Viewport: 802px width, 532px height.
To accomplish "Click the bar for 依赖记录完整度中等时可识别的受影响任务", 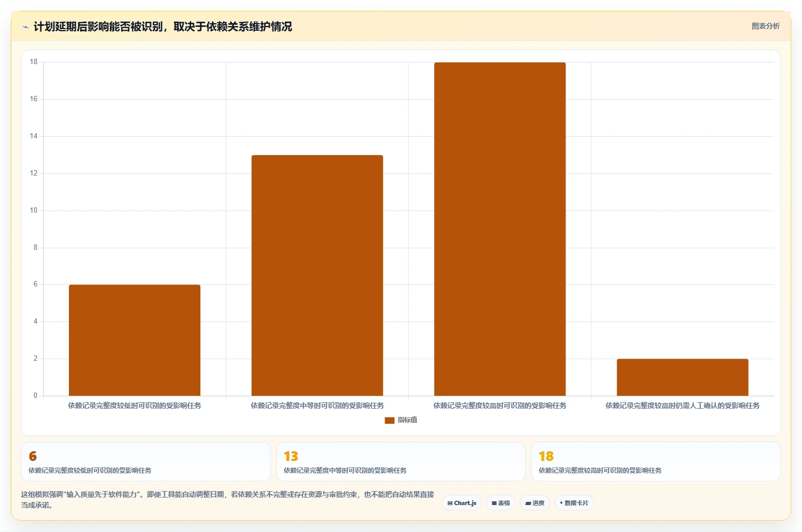I will click(x=317, y=276).
